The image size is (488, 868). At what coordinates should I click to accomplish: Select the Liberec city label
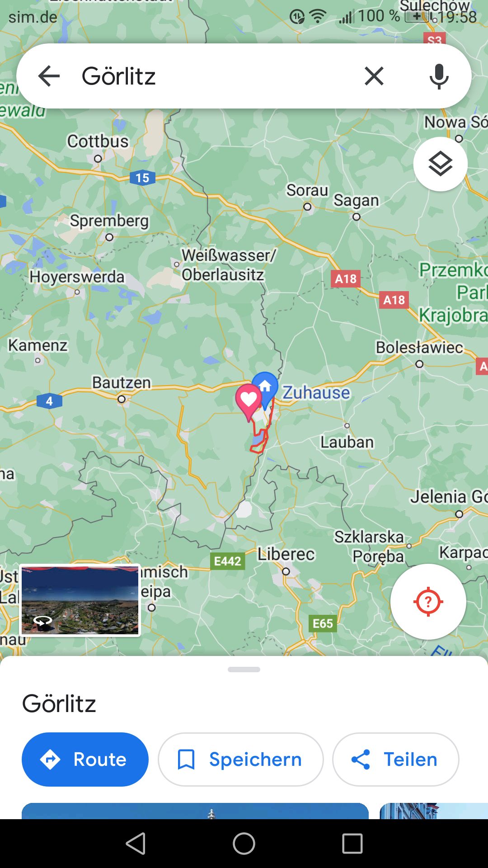[286, 554]
